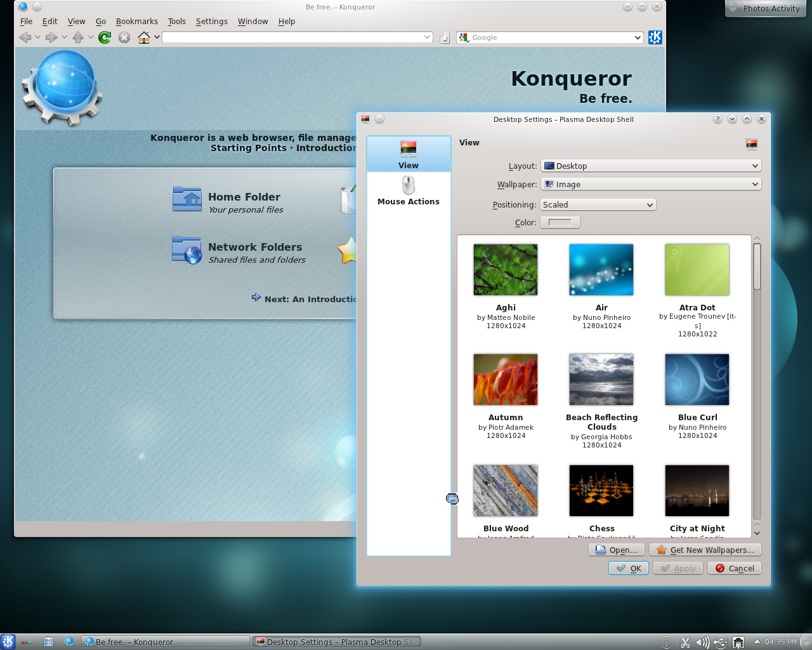Viewport: 812px width, 650px height.
Task: Click the panel toolbox icon at right edge
Action: [806, 642]
